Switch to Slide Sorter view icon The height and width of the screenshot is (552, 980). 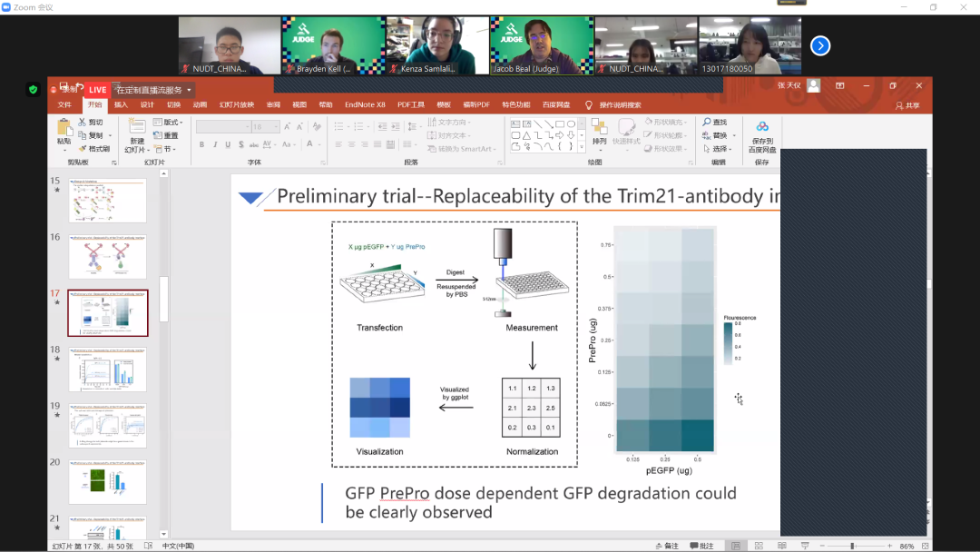click(759, 546)
